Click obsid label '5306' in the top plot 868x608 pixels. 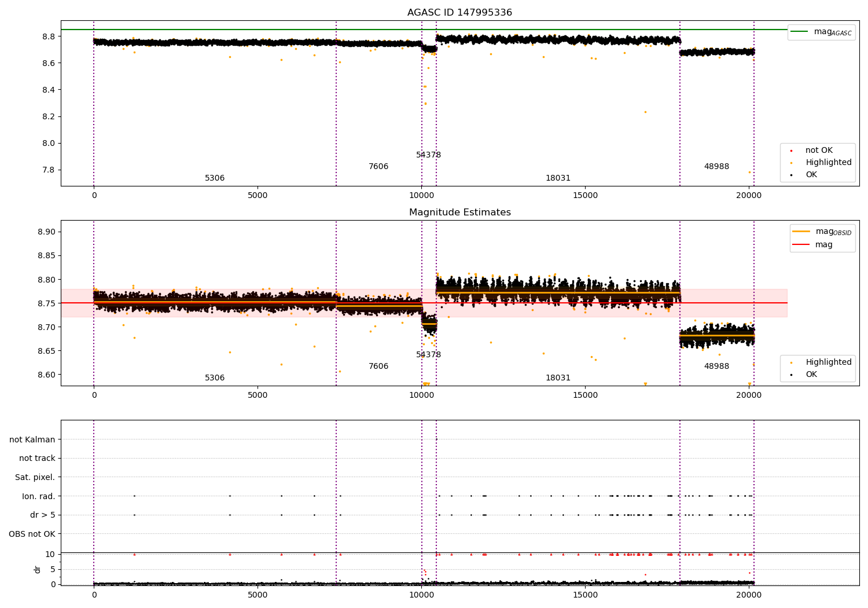pyautogui.click(x=215, y=178)
